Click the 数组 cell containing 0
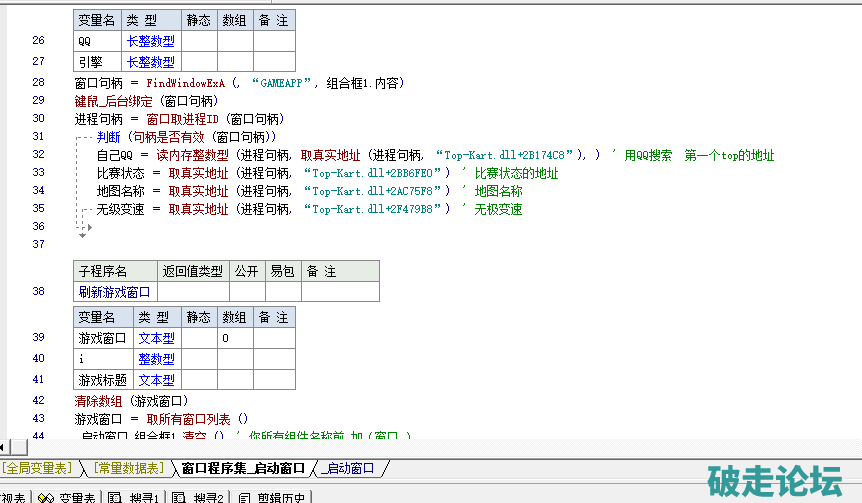The height and width of the screenshot is (503, 862). (236, 339)
